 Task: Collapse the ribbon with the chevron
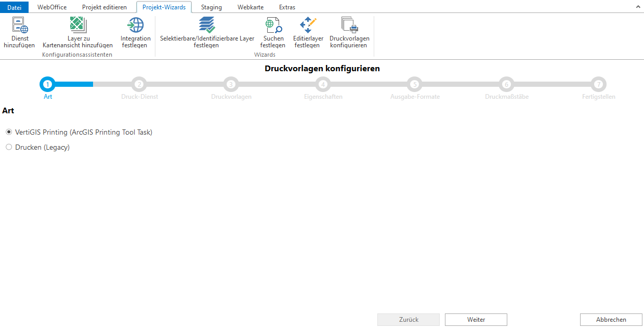point(638,7)
